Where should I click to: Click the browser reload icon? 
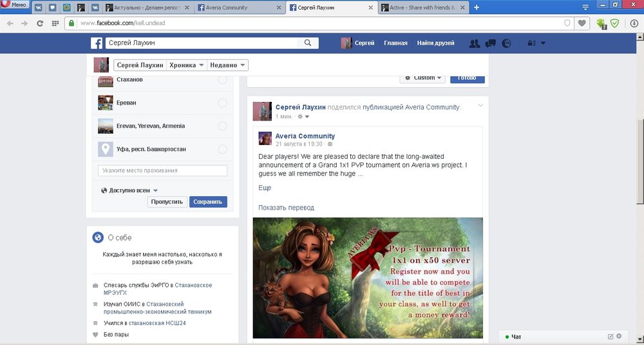(40, 23)
